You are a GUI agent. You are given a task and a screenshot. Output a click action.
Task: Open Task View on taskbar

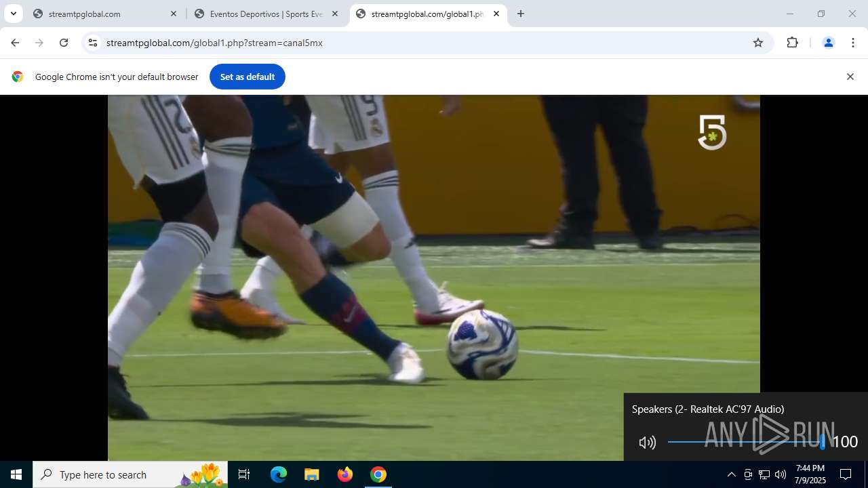244,474
